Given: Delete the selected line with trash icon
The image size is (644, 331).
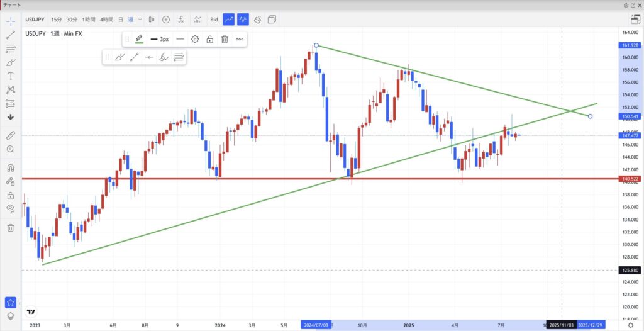Looking at the screenshot, I should (225, 39).
